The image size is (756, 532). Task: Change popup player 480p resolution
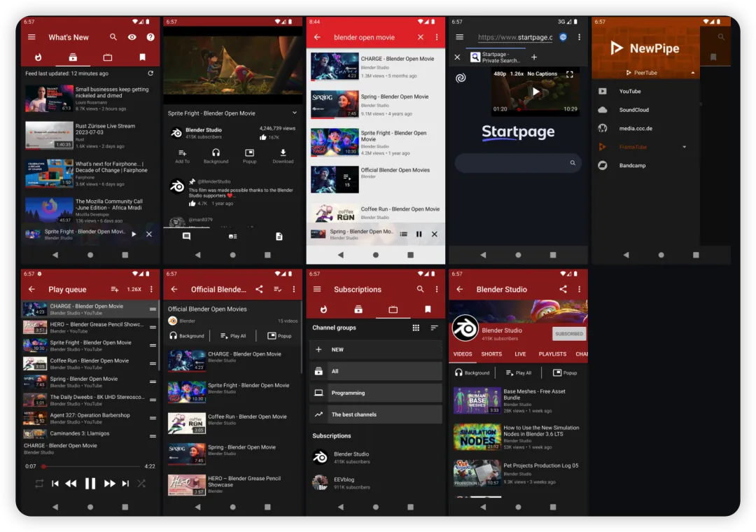pos(500,73)
